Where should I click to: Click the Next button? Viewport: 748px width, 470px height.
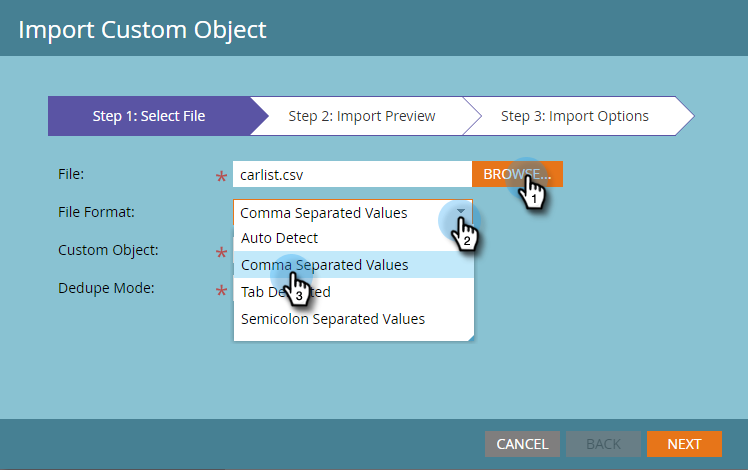point(684,444)
